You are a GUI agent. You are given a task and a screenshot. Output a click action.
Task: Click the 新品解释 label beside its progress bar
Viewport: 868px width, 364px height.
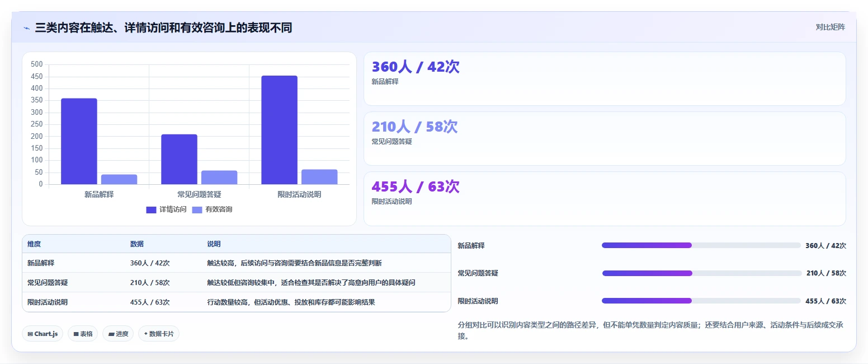click(471, 246)
